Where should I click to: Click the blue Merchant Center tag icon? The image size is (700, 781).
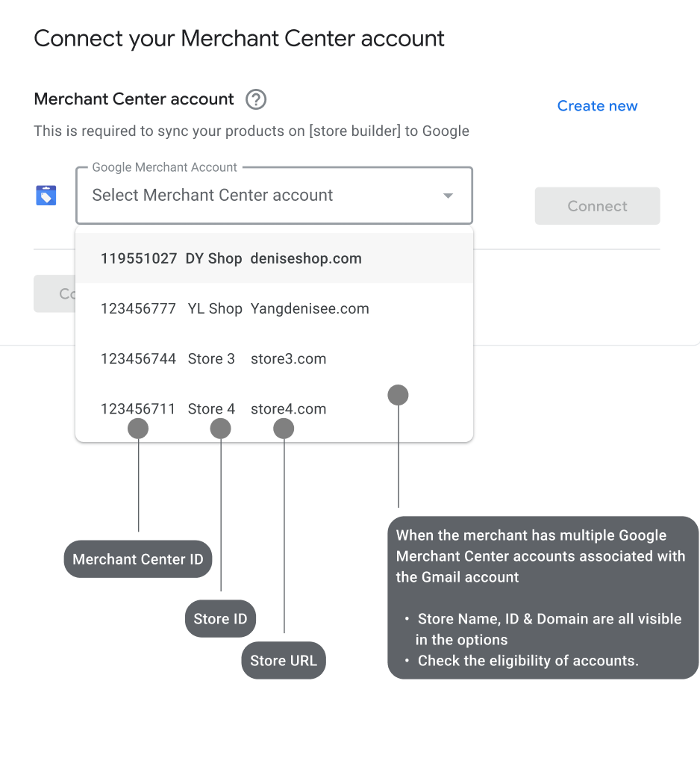click(46, 196)
